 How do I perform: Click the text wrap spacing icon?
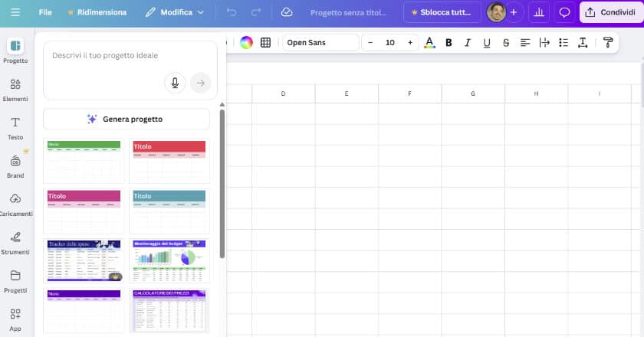coord(544,42)
